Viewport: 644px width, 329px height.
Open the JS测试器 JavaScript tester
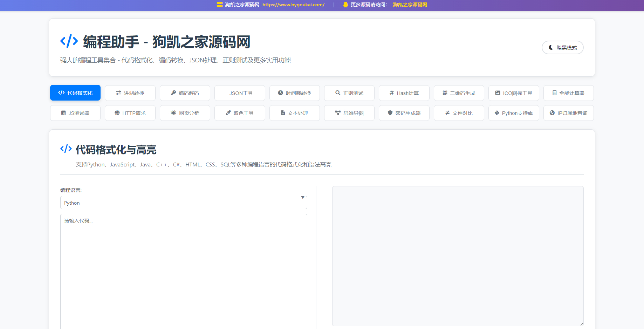(x=75, y=113)
